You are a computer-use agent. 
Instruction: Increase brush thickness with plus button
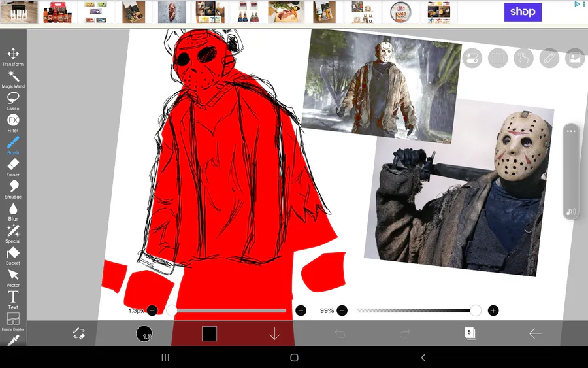pos(301,310)
